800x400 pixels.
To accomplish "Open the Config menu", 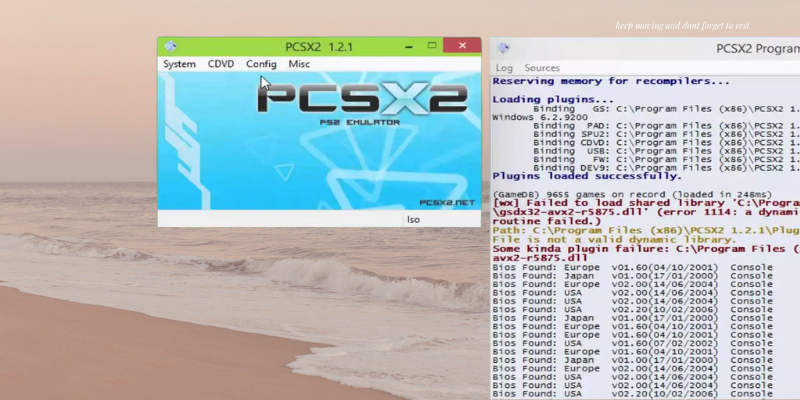I will (261, 64).
